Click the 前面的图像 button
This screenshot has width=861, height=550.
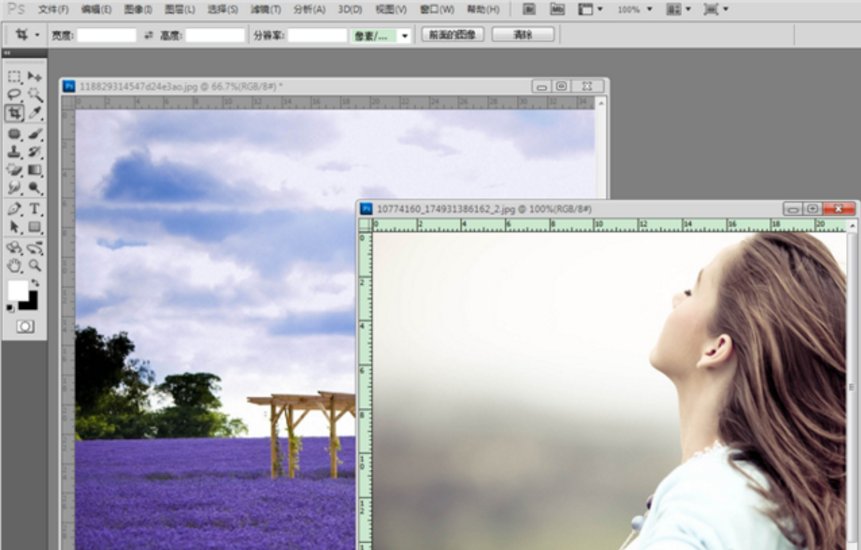tap(453, 35)
